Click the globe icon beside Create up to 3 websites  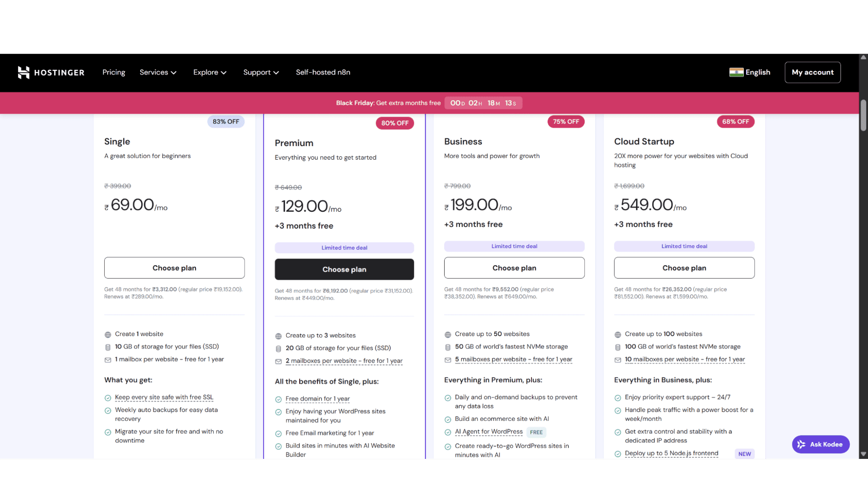coord(278,336)
